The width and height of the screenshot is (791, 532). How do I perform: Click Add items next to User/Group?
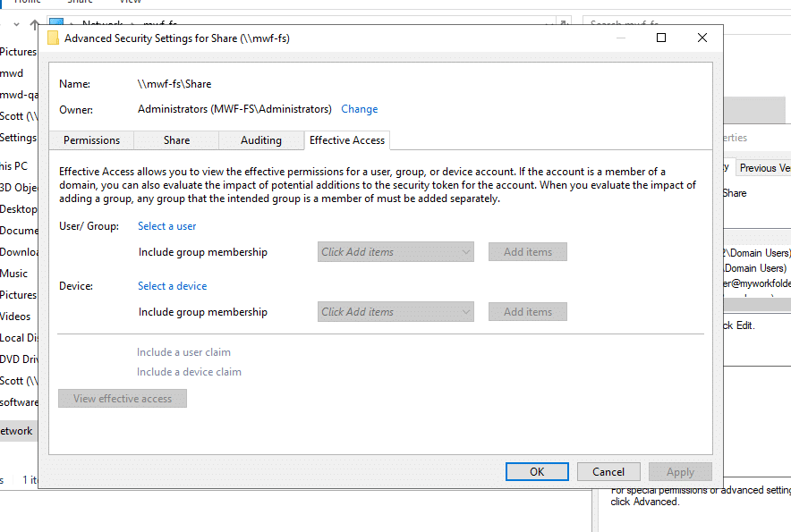click(527, 252)
